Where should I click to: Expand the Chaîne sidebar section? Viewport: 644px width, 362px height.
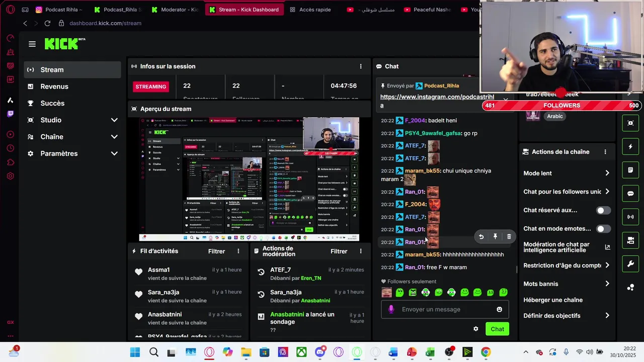pos(114,137)
